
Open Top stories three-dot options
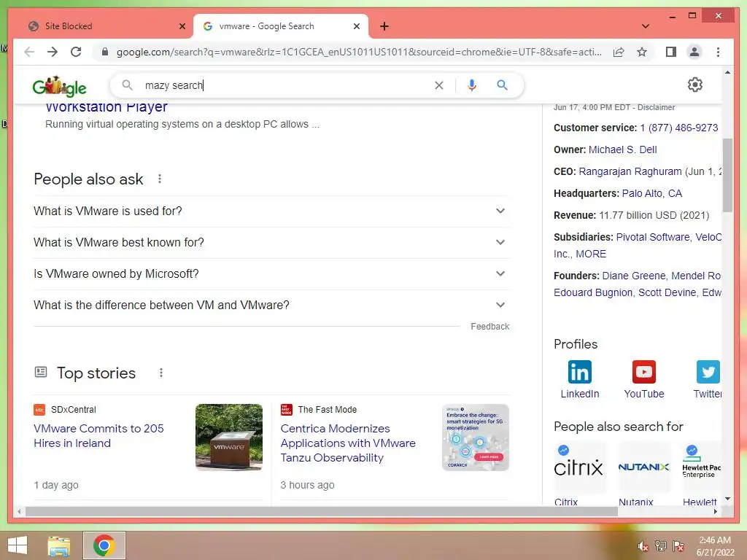coord(161,373)
